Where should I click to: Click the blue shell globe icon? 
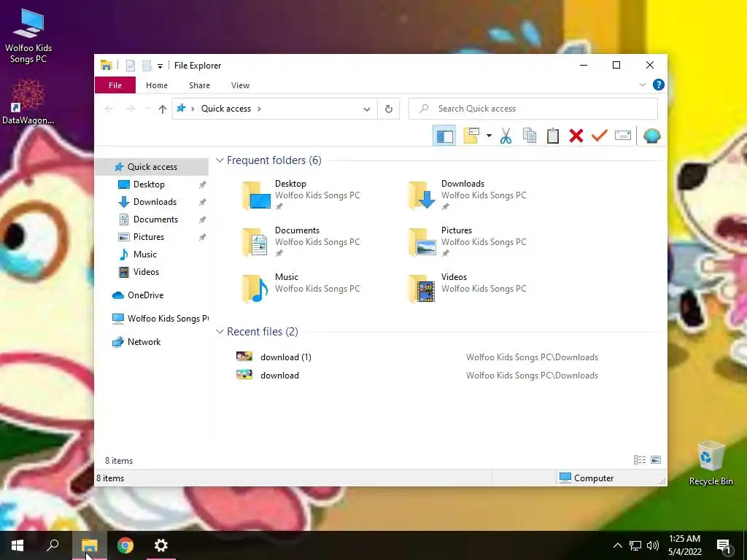(x=651, y=136)
